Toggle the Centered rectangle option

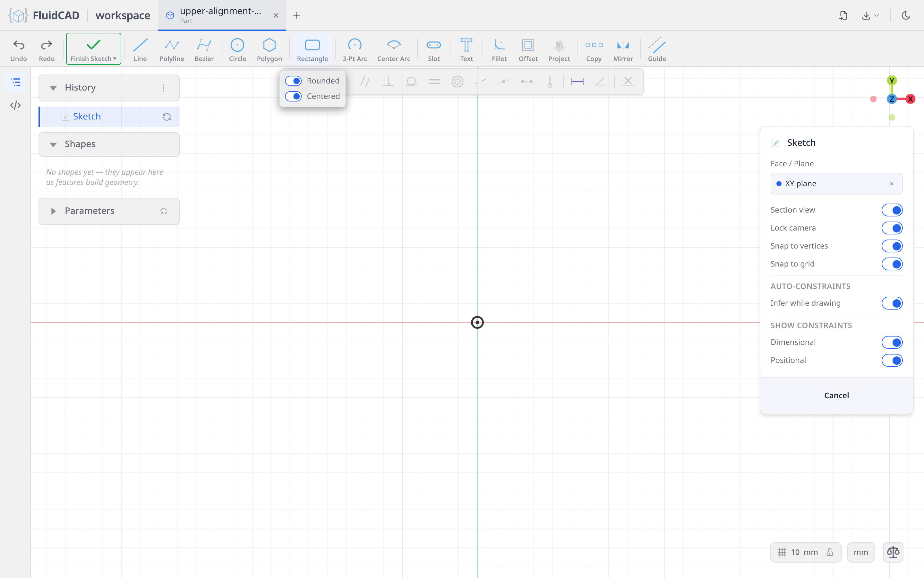click(293, 96)
